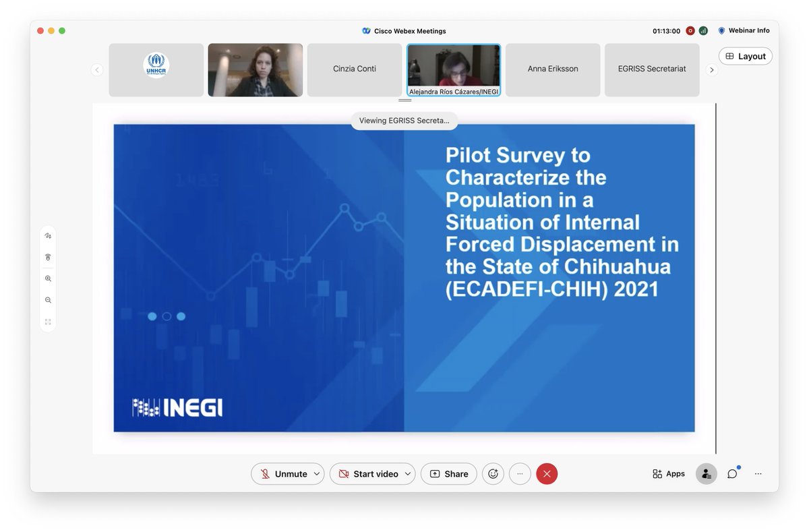Viewport: 809px width, 532px height.
Task: Zoom out of the shared content
Action: coord(48,300)
